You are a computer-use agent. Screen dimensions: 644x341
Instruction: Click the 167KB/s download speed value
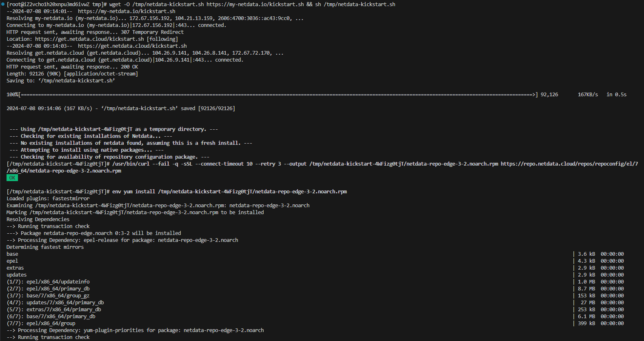click(x=588, y=95)
